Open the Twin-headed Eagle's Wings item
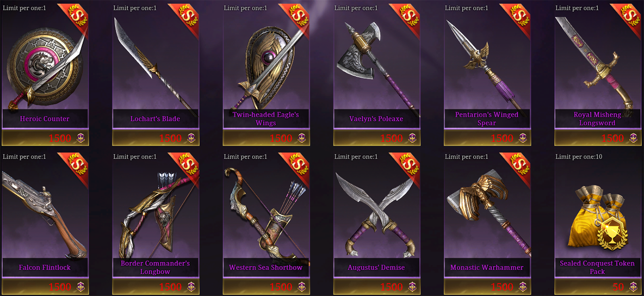 (266, 62)
